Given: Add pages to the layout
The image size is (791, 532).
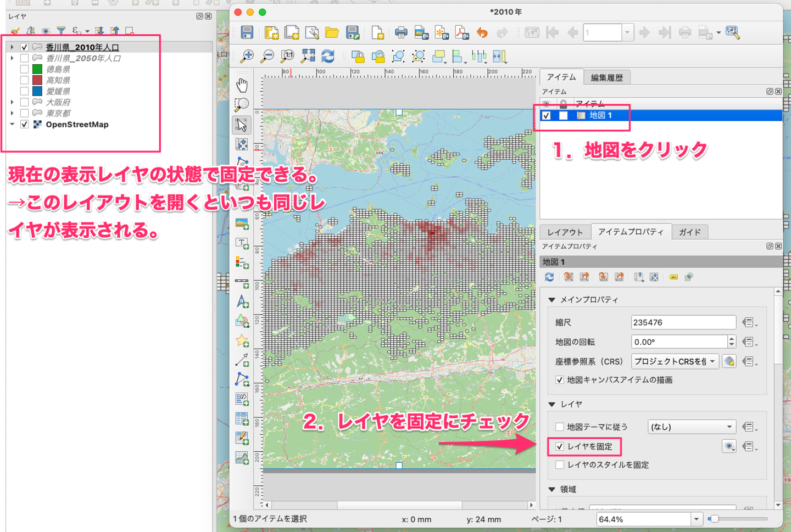Looking at the screenshot, I should point(377,32).
